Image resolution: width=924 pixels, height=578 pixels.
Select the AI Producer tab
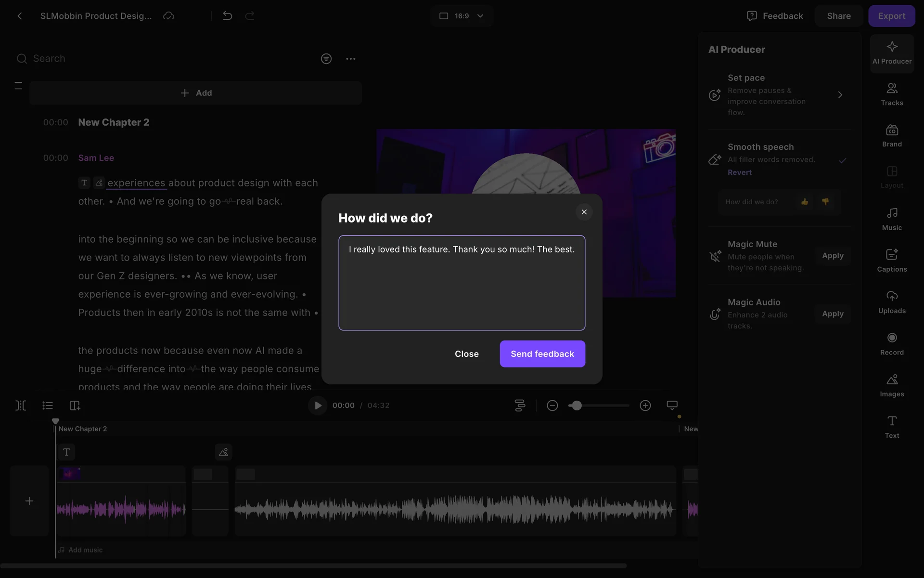pos(892,53)
